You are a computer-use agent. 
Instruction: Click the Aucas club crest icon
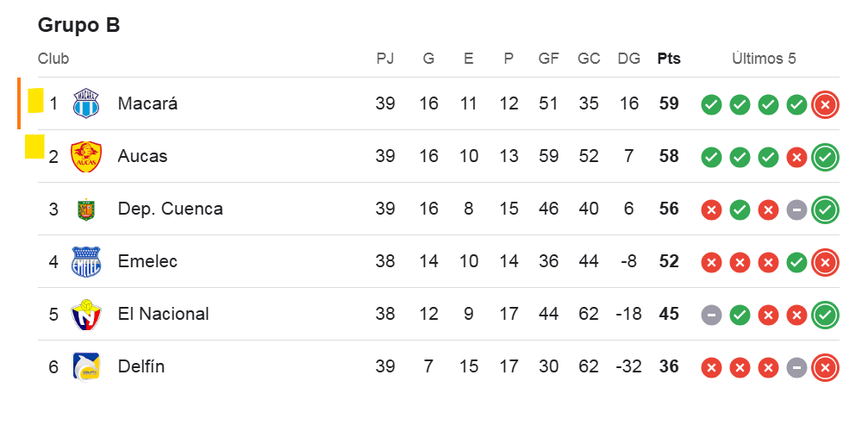pos(86,157)
